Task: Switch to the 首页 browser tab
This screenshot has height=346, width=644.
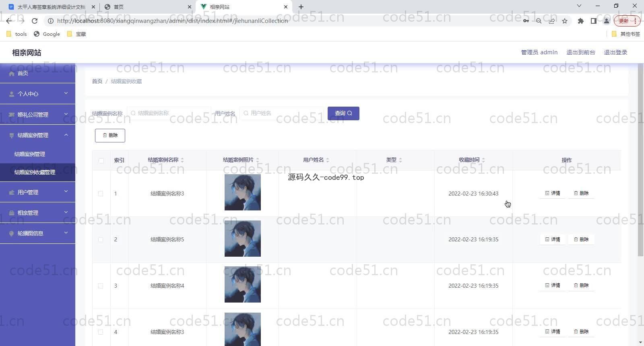Action: pyautogui.click(x=147, y=7)
